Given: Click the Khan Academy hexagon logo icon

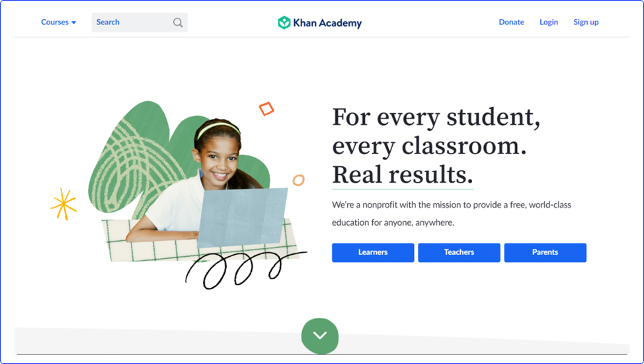Looking at the screenshot, I should click(284, 23).
